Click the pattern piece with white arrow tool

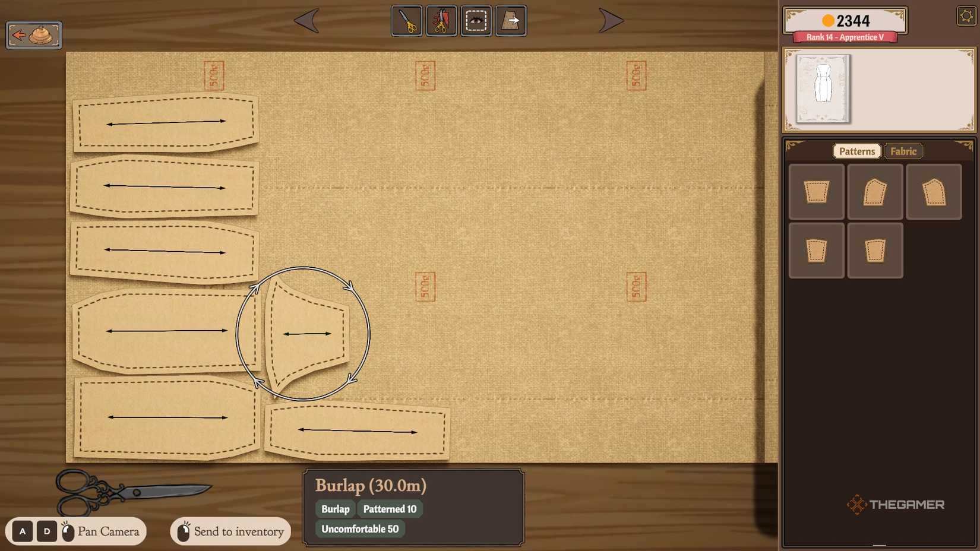[x=511, y=21]
